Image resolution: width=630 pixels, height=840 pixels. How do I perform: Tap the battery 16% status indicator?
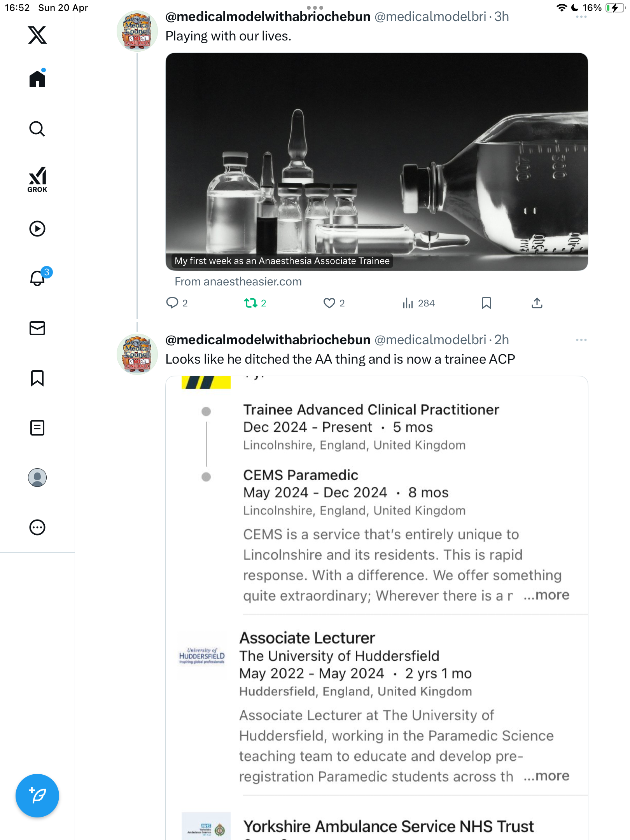[604, 8]
